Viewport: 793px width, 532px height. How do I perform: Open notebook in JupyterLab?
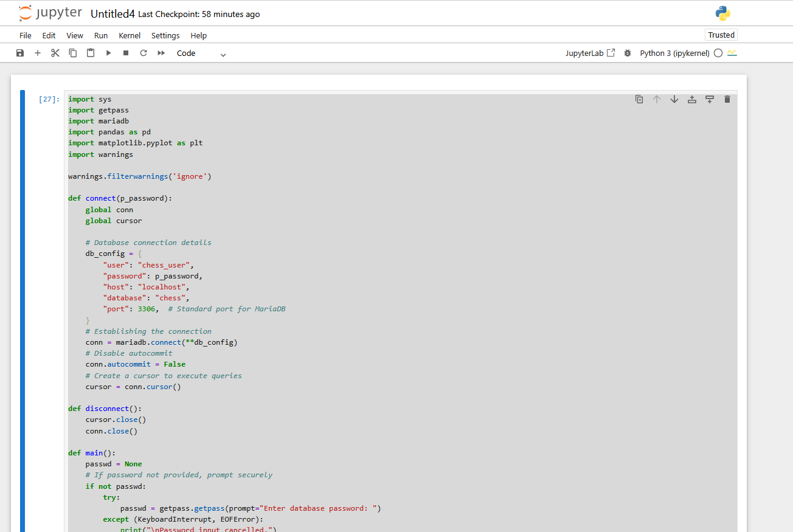click(590, 53)
